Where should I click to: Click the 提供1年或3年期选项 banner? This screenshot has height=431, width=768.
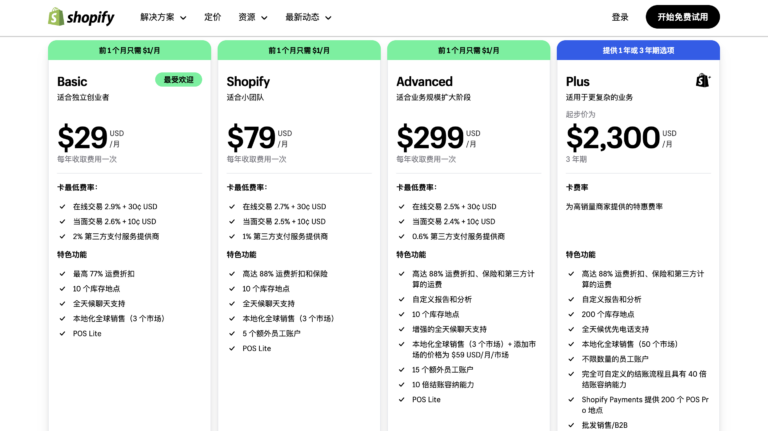pos(638,50)
